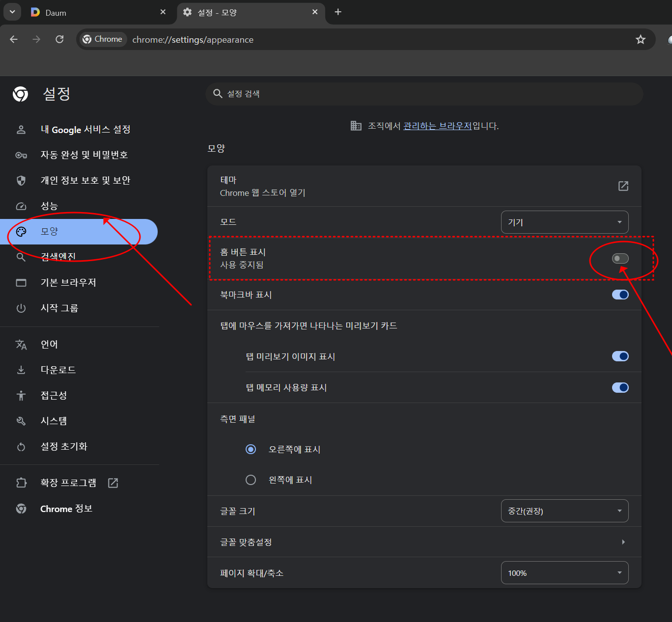Click the browser back arrow

click(14, 39)
